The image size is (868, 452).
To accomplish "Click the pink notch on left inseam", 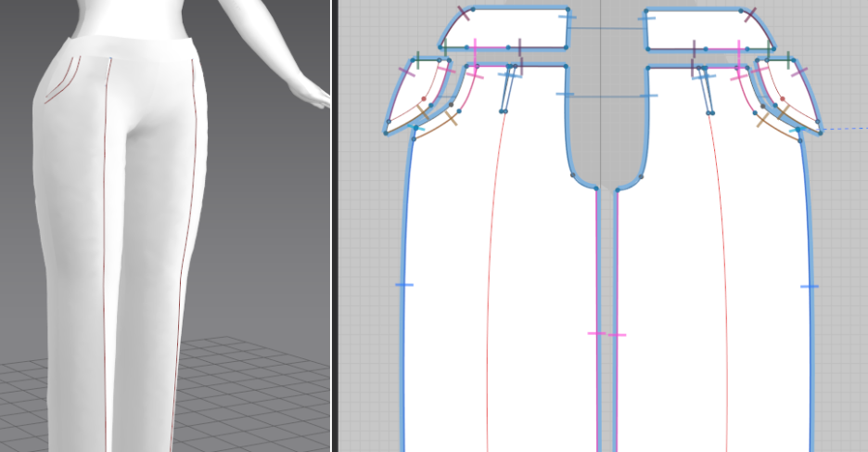I will pyautogui.click(x=597, y=333).
